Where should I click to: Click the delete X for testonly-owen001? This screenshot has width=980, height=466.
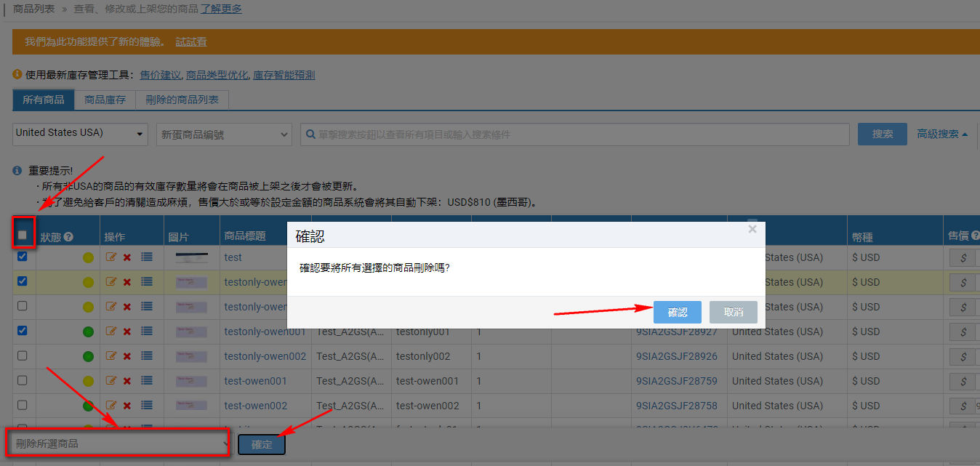point(127,332)
